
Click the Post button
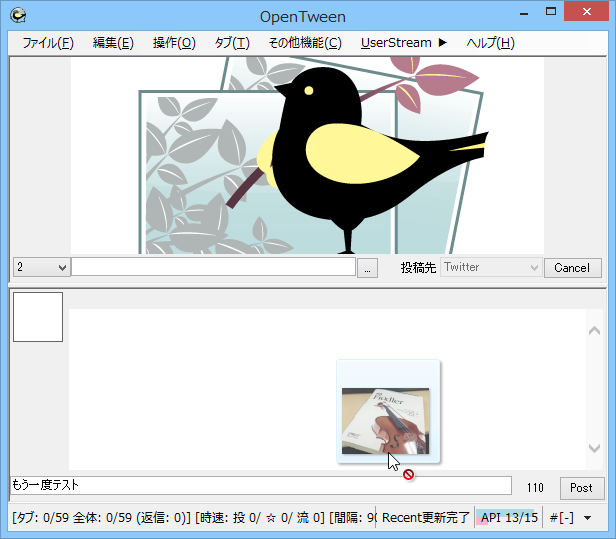pyautogui.click(x=582, y=488)
